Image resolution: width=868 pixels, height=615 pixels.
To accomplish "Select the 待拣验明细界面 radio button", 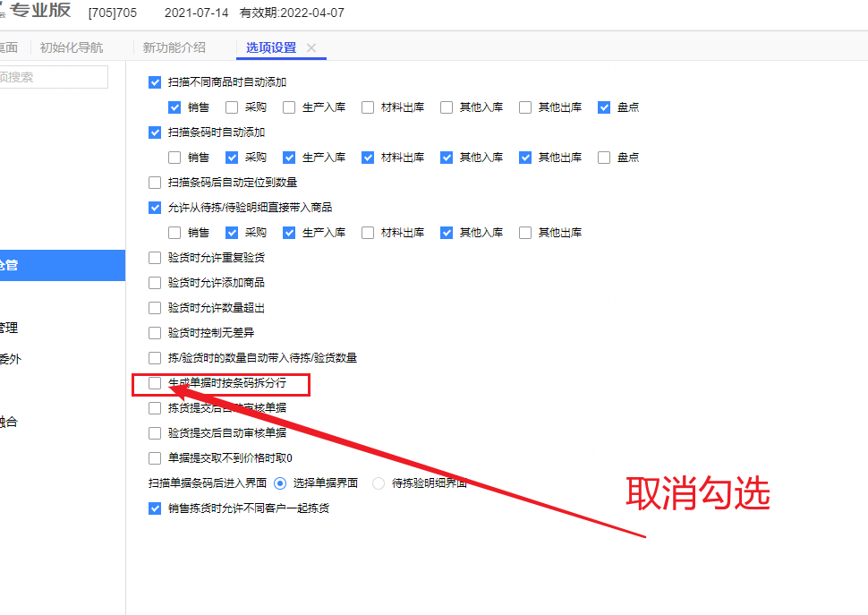I will coord(379,483).
